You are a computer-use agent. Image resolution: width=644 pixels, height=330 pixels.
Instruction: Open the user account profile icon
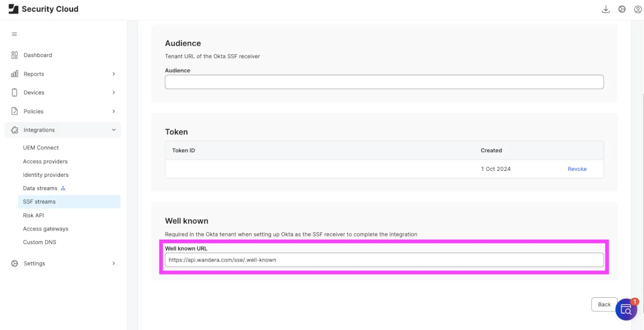[x=638, y=9]
